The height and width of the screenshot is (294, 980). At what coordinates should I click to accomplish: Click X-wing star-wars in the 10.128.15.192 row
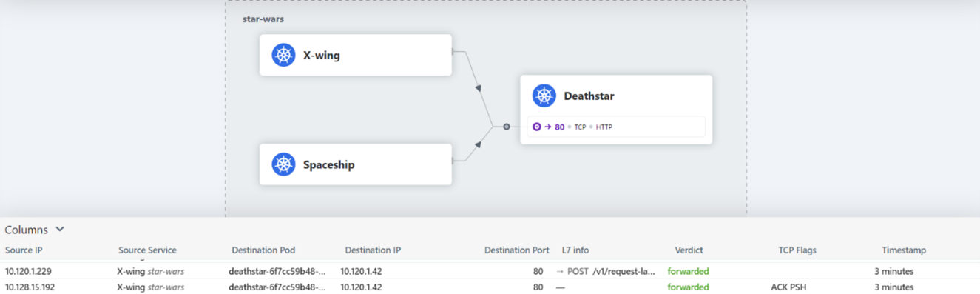(x=150, y=287)
